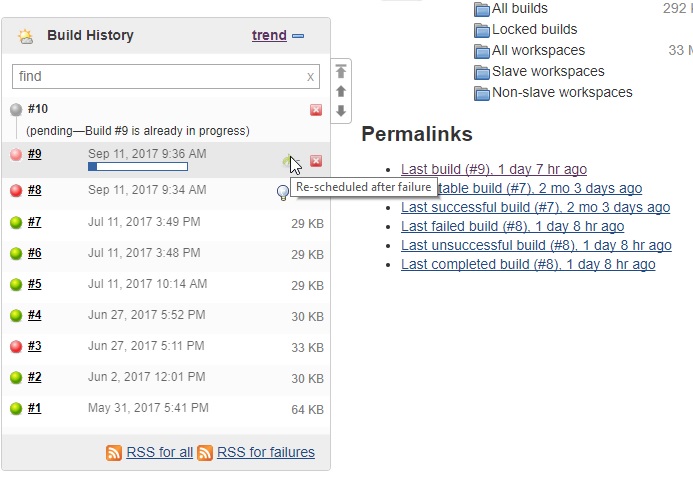
Task: Collapse Build History with minus icon
Action: (x=298, y=36)
